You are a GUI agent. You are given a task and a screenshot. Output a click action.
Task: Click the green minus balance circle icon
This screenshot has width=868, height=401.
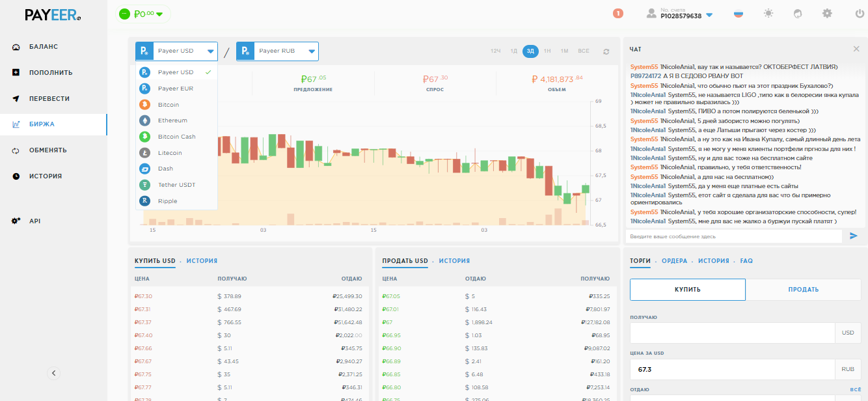pyautogui.click(x=124, y=14)
